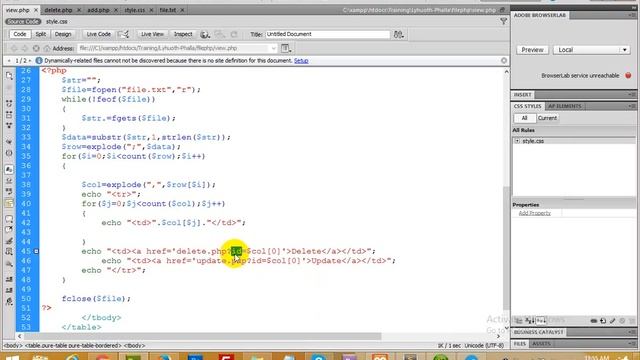Click the Home icon beside Address label
The width and height of the screenshot is (640, 360).
click(47, 48)
